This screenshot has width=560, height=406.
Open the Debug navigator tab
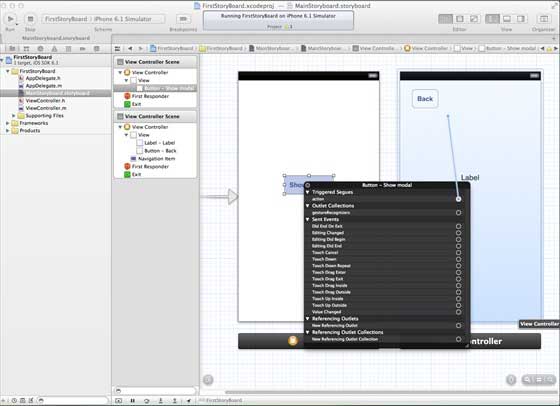[x=68, y=49]
